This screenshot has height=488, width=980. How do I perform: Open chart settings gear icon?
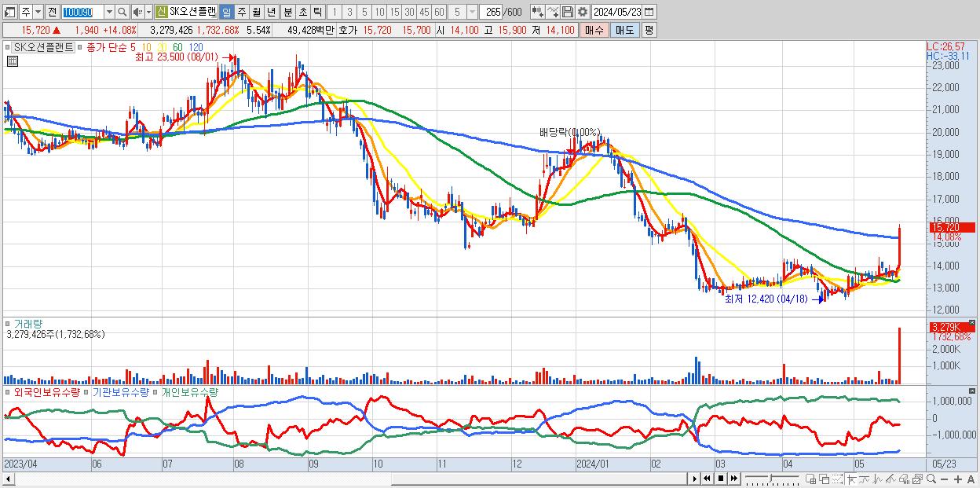click(582, 12)
